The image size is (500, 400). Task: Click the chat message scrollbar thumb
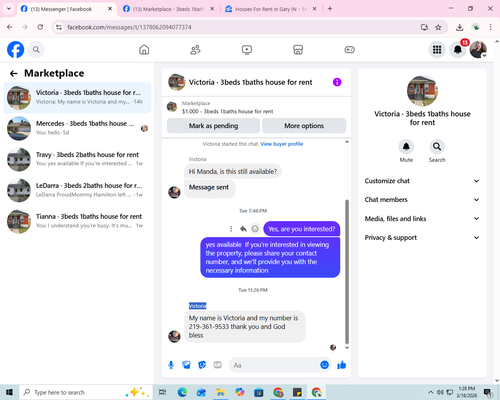347,272
